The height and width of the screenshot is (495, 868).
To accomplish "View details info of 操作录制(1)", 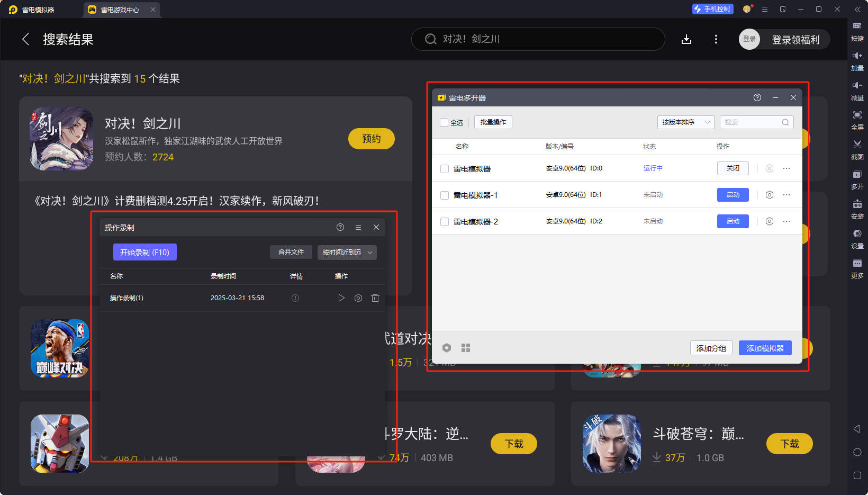I will click(x=295, y=298).
